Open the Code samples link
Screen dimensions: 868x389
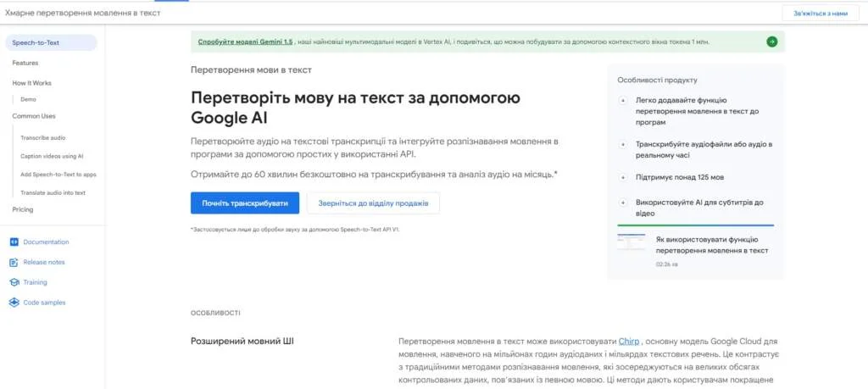(x=44, y=303)
